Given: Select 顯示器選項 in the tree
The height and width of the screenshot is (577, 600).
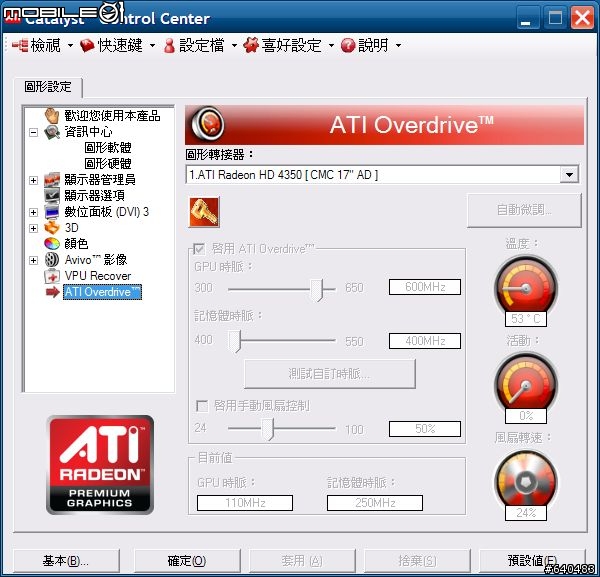Looking at the screenshot, I should point(94,196).
